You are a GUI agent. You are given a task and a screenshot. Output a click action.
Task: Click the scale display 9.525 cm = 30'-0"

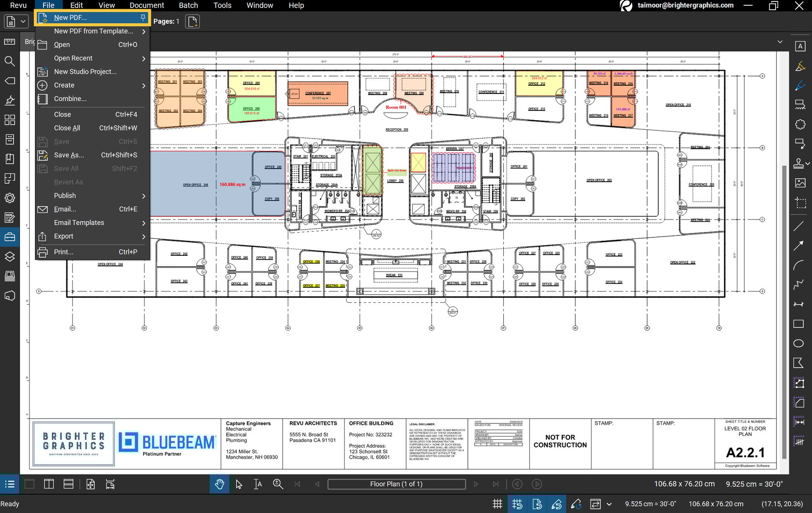pyautogui.click(x=754, y=484)
